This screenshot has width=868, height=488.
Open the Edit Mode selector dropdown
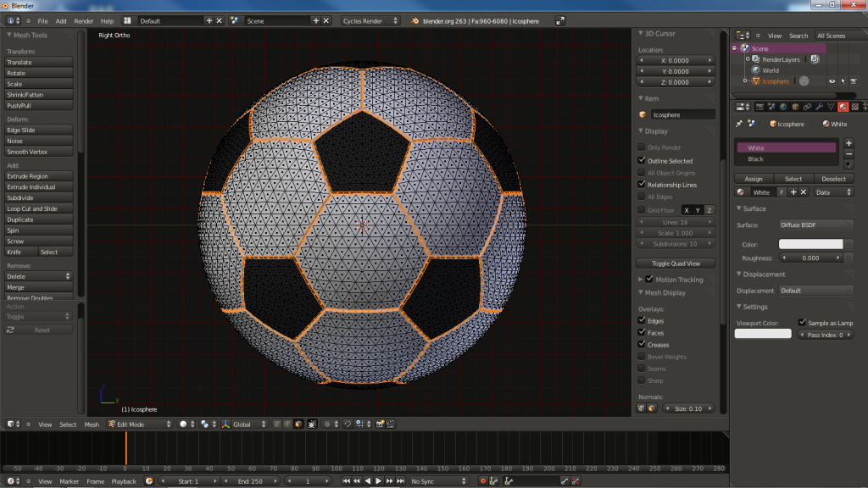[140, 424]
